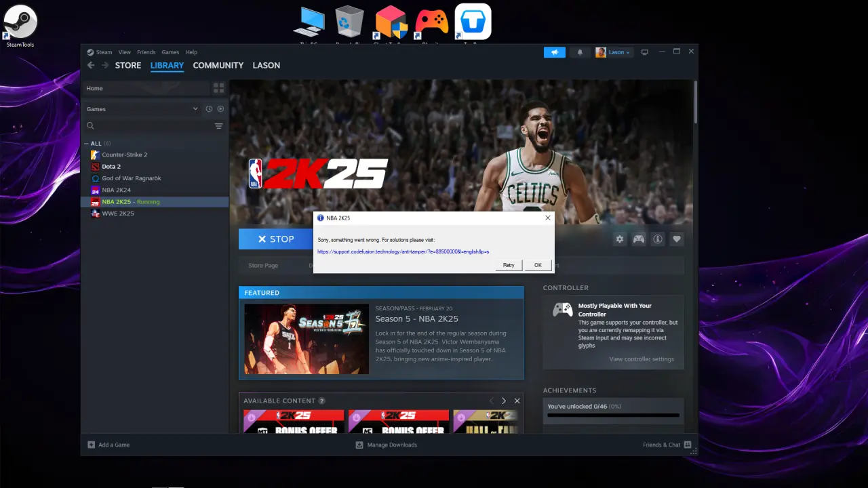Show ready-to-play games filter icon
The width and height of the screenshot is (868, 488).
[220, 108]
